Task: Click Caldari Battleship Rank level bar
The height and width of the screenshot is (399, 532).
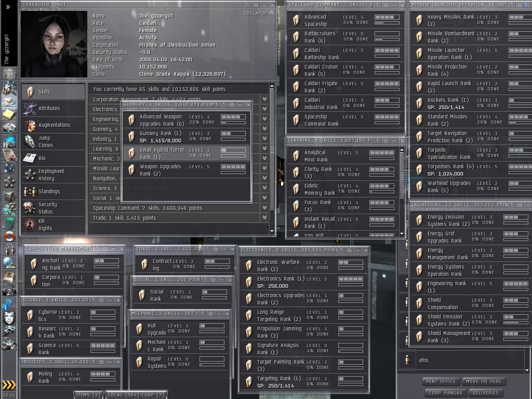Action: [x=387, y=50]
